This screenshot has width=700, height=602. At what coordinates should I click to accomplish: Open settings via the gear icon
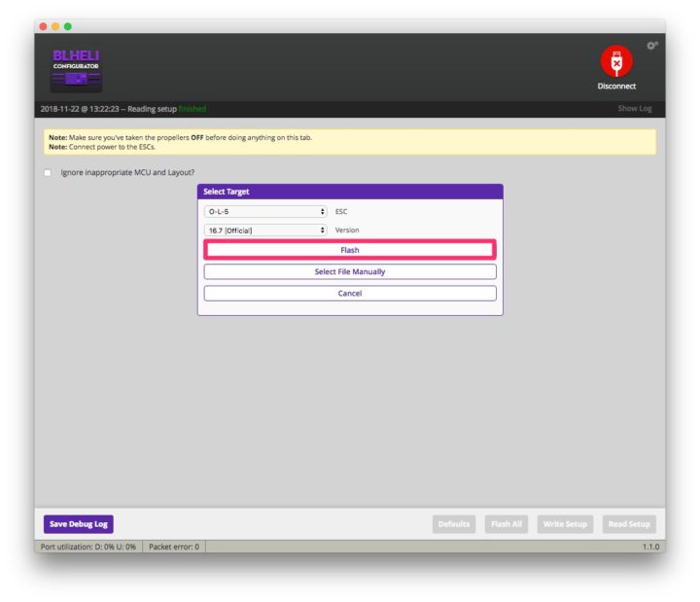coord(652,45)
